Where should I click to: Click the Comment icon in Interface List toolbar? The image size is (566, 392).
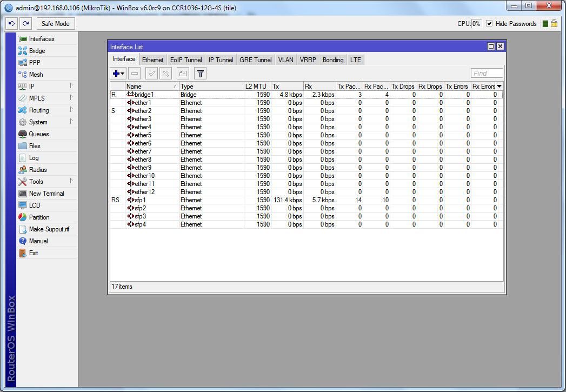[183, 74]
